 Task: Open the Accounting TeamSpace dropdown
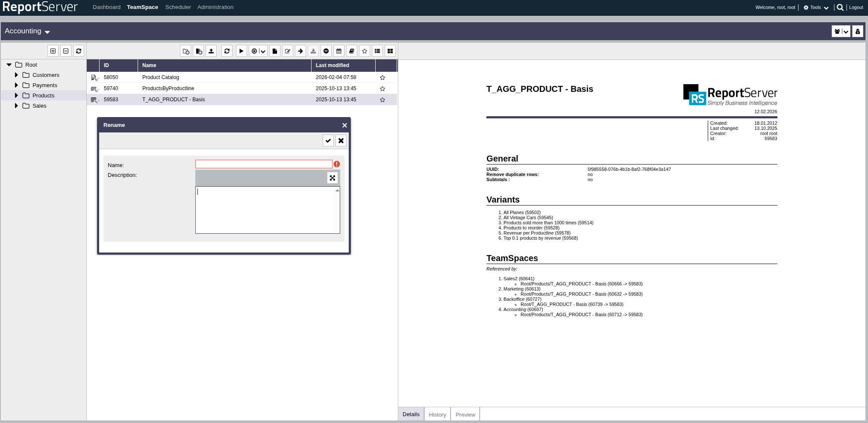click(x=27, y=31)
